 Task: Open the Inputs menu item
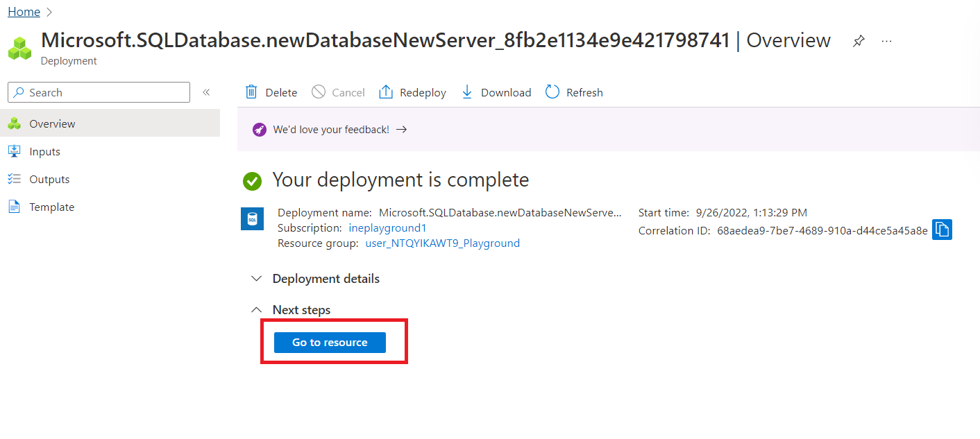click(44, 152)
